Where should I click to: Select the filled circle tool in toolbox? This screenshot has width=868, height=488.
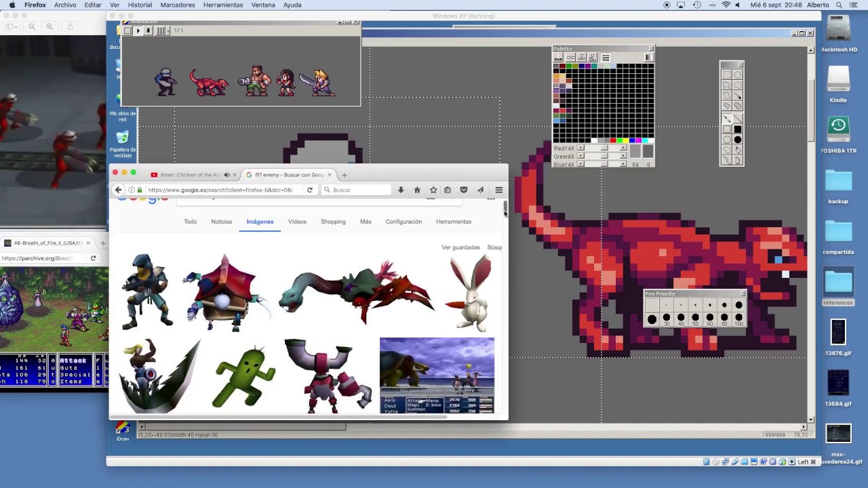[737, 139]
